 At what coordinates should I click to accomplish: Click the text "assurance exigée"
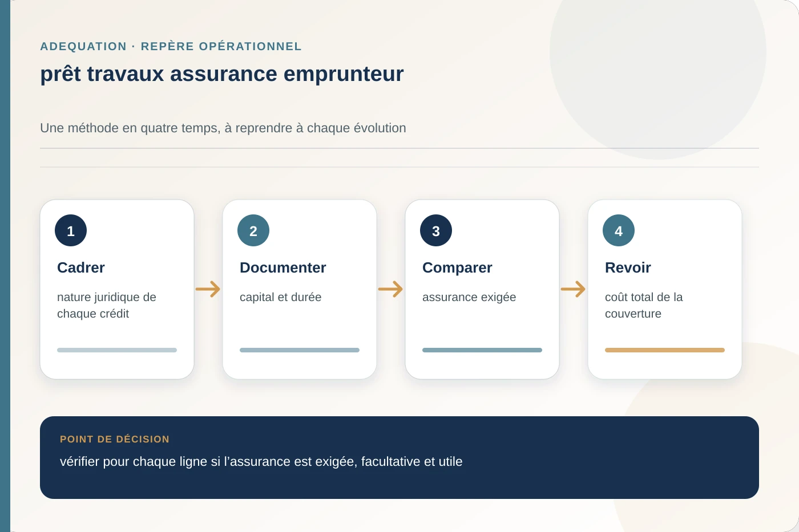tap(469, 297)
